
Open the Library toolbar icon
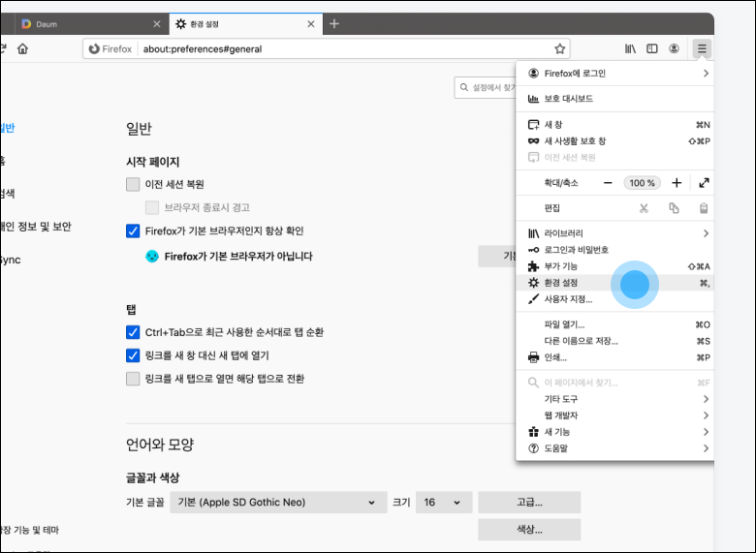tap(630, 48)
